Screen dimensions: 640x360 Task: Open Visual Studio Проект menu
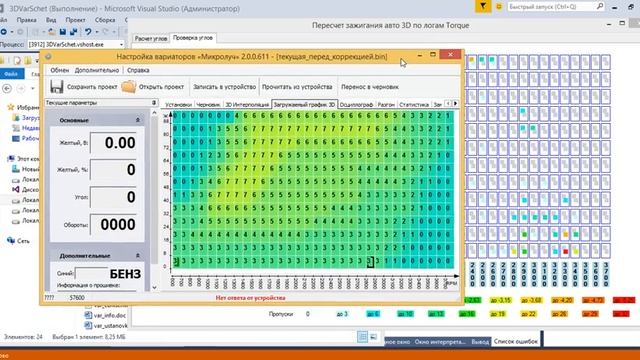76,20
